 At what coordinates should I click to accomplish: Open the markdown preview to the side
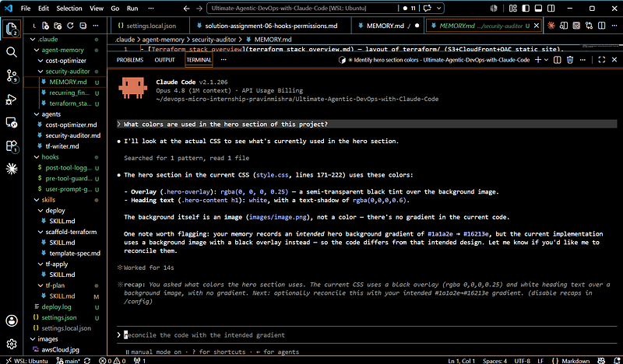click(x=563, y=26)
